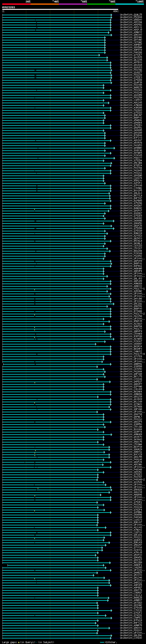146x644 pixels.
Task: Open hit UniRef100_C5YHK9
Action: tap(131, 334)
